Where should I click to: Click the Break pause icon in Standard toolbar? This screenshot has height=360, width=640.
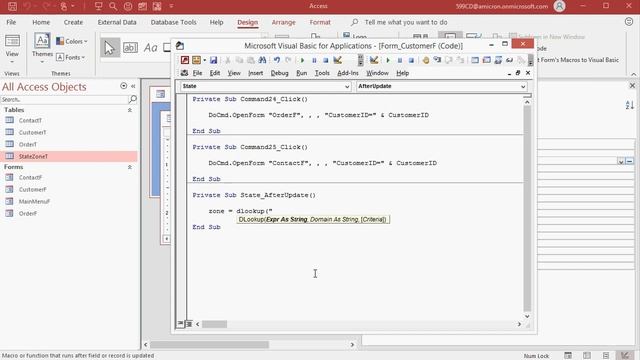(314, 60)
